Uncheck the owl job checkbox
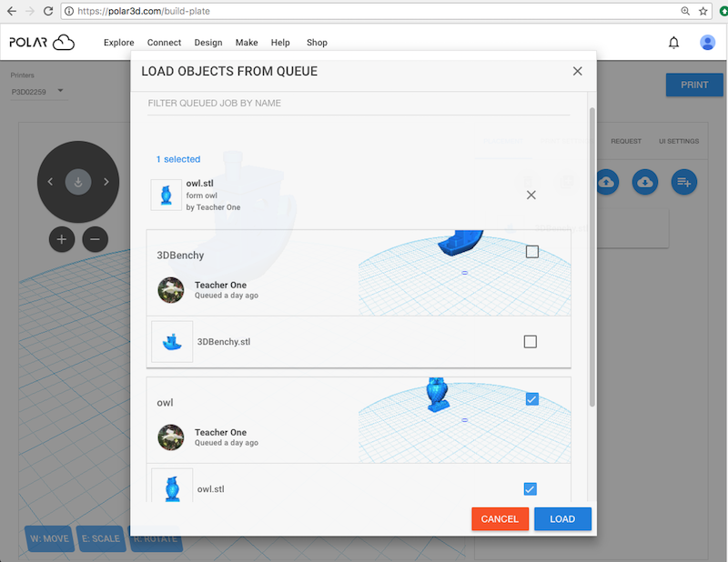This screenshot has height=562, width=728. coord(532,399)
